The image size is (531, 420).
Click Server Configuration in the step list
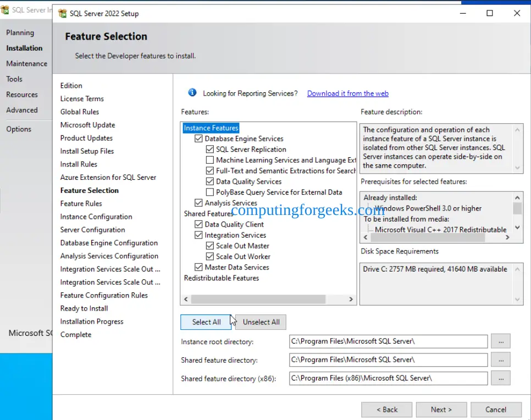(x=92, y=230)
